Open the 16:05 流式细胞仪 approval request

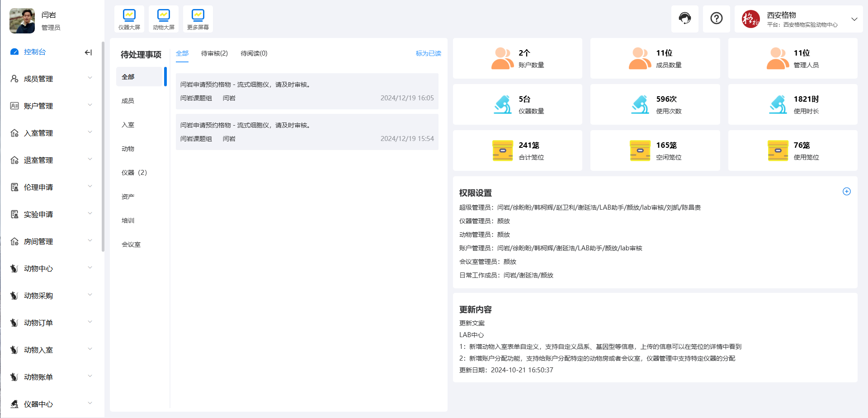[307, 91]
